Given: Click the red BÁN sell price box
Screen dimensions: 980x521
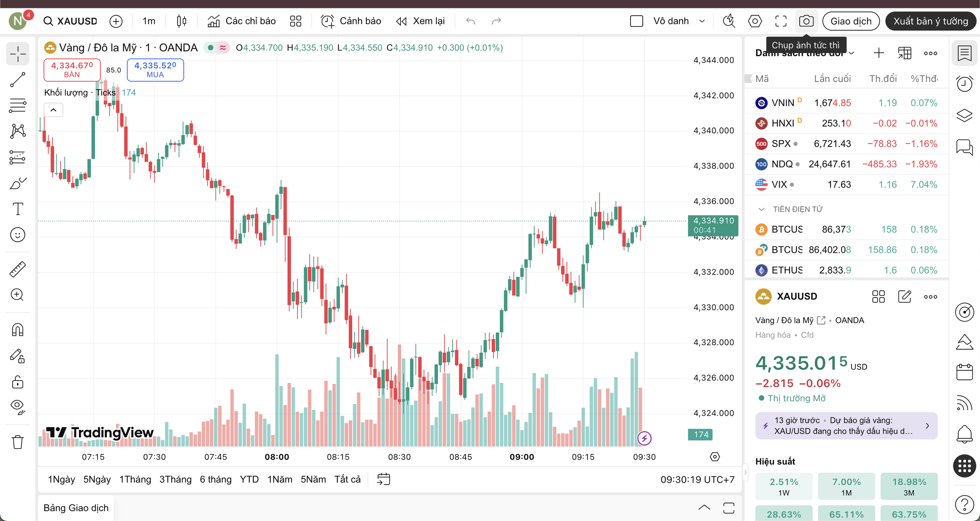Looking at the screenshot, I should tap(72, 70).
